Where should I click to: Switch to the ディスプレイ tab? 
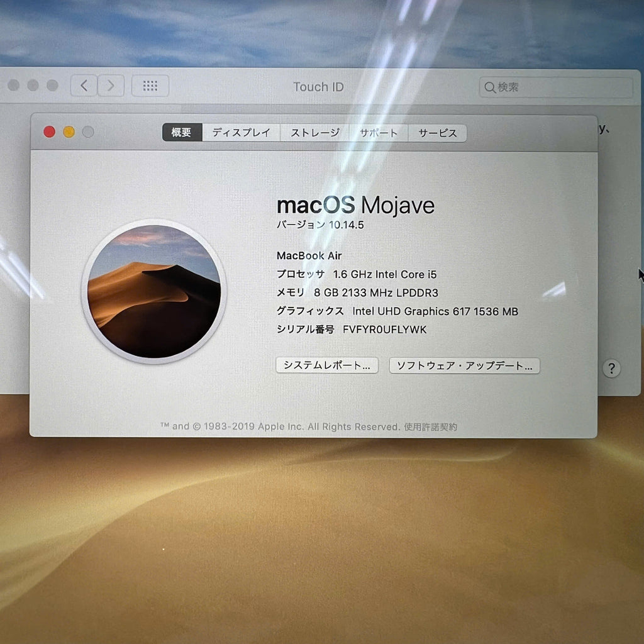click(241, 133)
